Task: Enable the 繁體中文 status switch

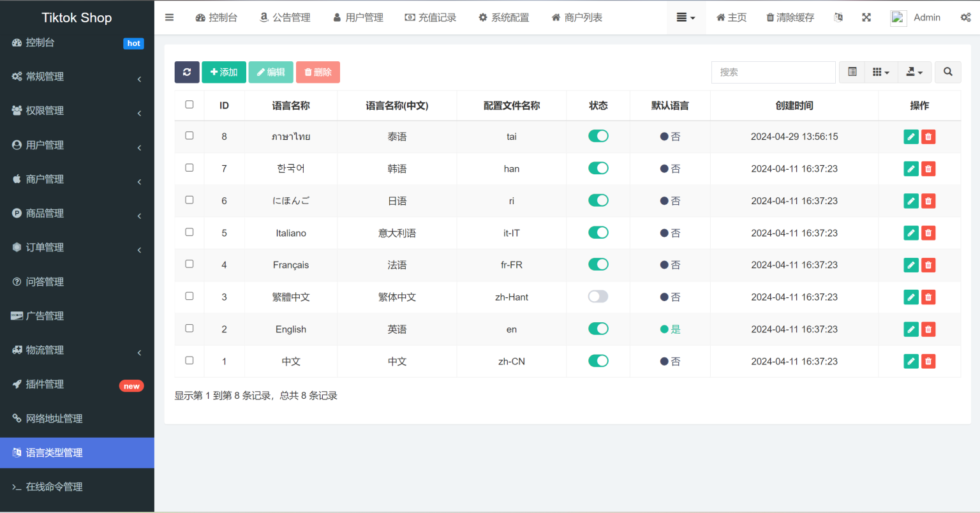Action: point(598,297)
